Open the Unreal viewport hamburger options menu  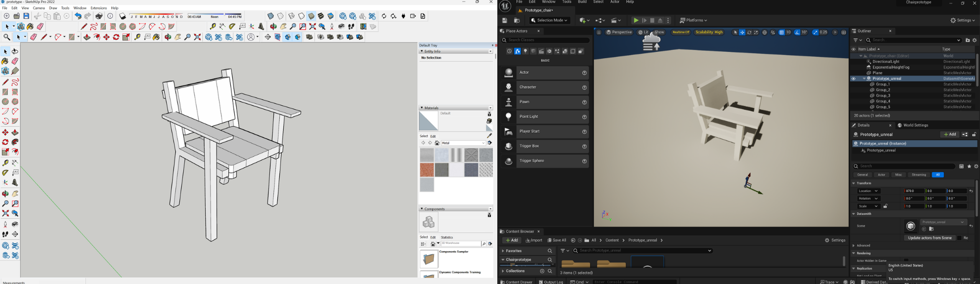click(599, 32)
